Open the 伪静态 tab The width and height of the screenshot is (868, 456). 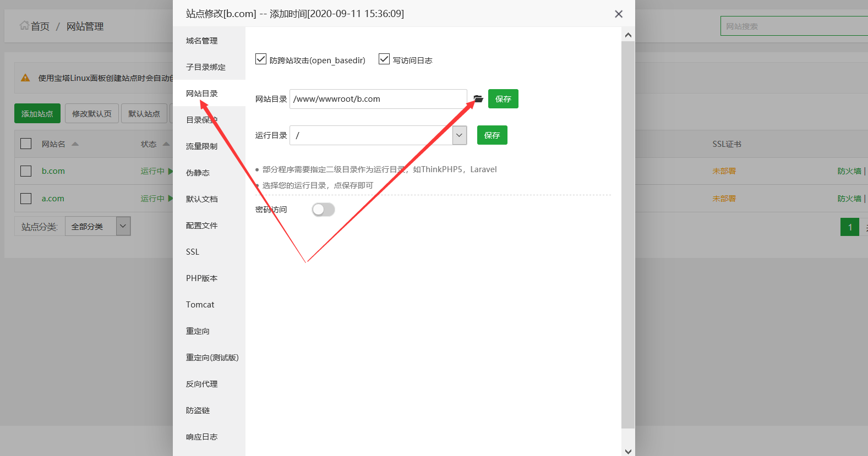point(209,173)
